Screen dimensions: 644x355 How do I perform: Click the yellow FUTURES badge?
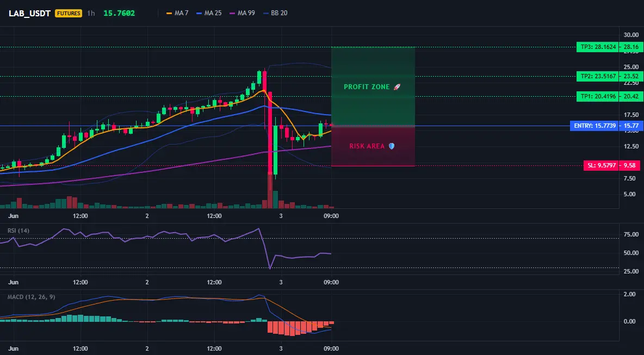click(69, 13)
